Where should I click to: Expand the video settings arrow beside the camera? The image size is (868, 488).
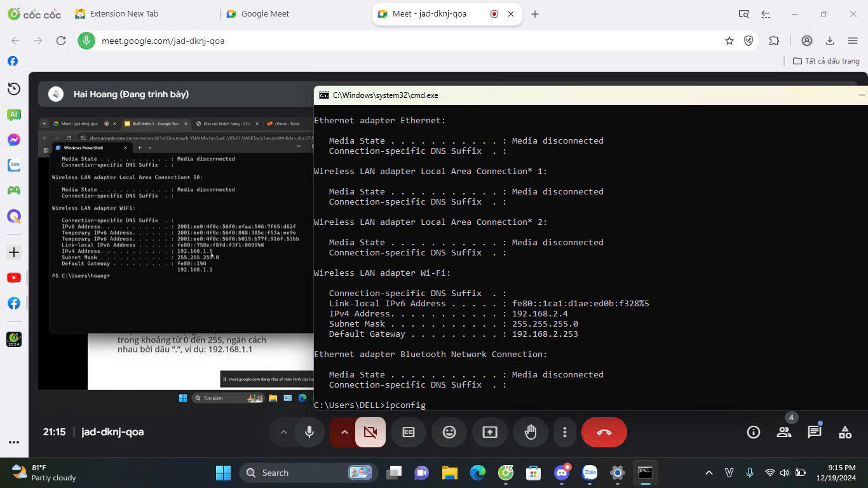[344, 432]
